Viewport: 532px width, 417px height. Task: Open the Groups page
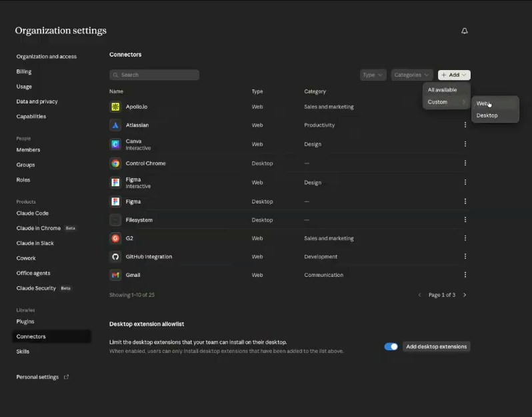[x=25, y=165]
